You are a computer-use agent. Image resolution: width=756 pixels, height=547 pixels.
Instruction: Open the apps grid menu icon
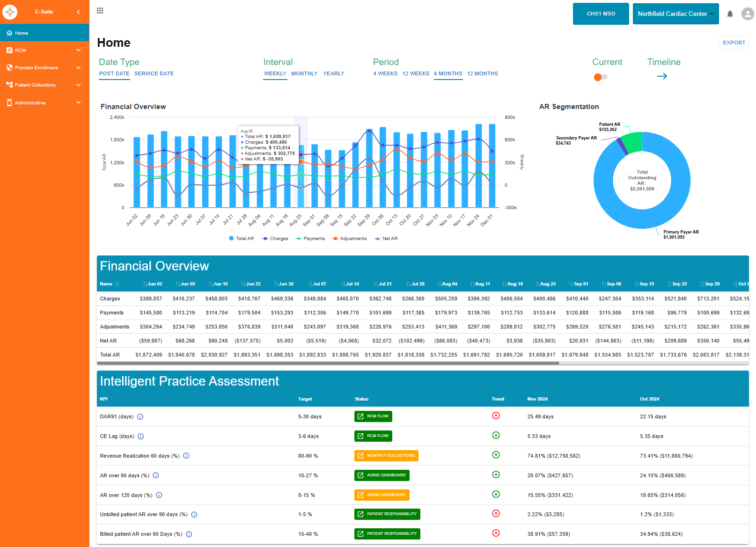pos(100,11)
